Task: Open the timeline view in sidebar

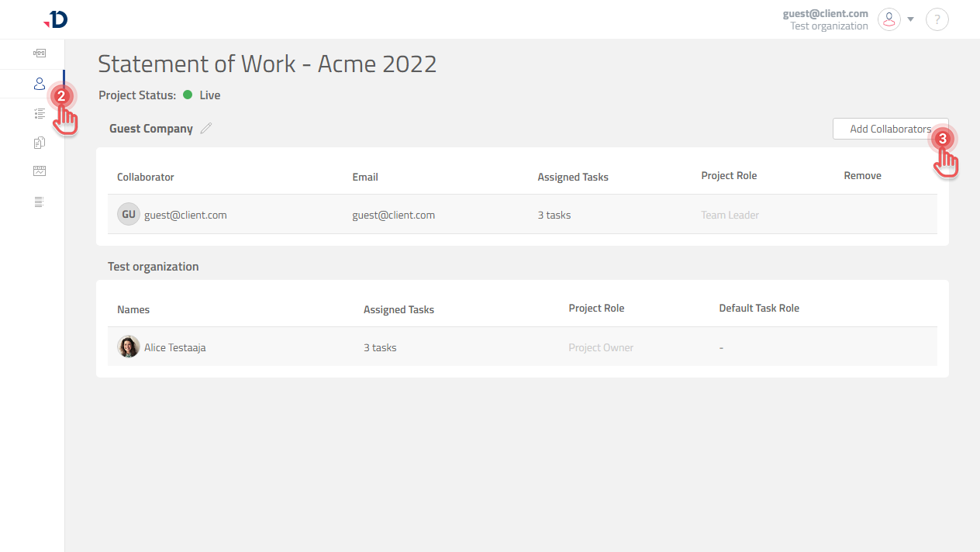Action: point(40,53)
